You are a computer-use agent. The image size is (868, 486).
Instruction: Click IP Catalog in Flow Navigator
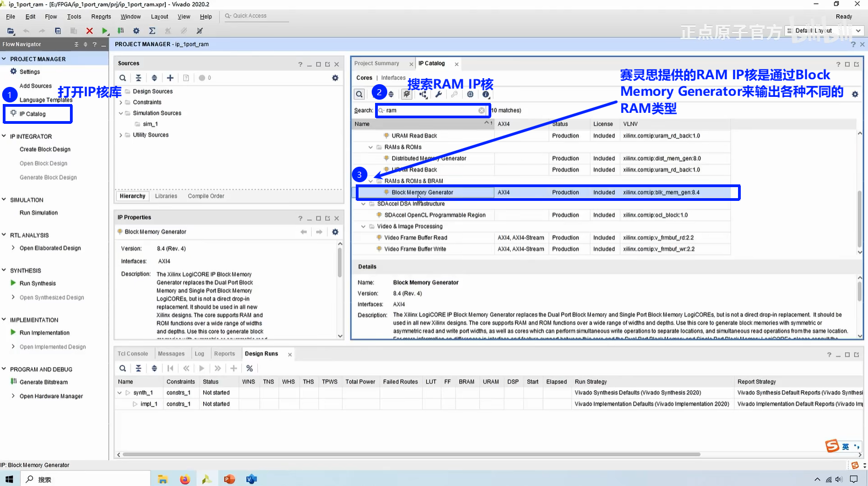point(32,114)
